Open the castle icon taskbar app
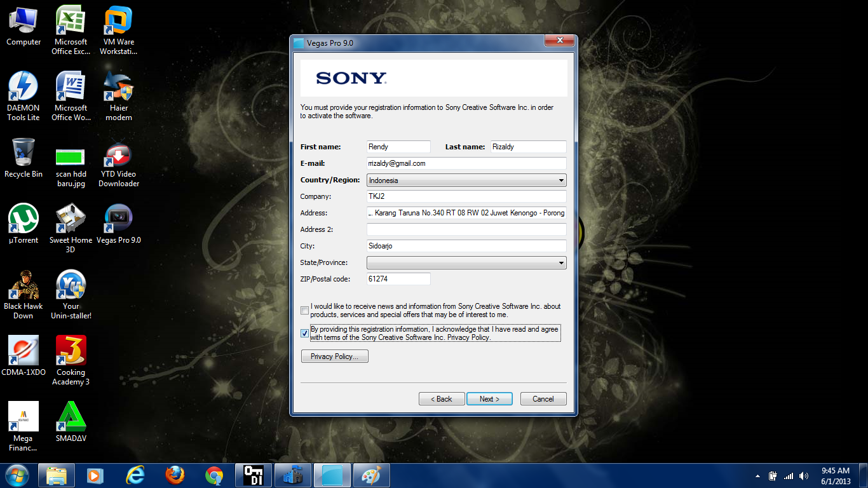This screenshot has height=488, width=868. pyautogui.click(x=293, y=475)
